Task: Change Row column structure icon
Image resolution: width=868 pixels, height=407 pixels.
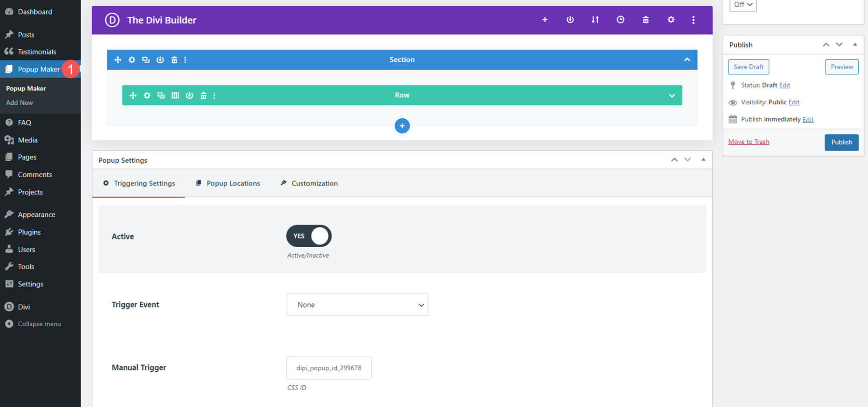Action: coord(175,96)
